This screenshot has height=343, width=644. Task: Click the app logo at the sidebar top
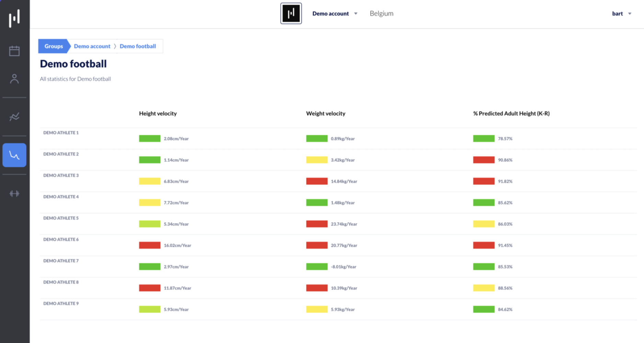click(14, 18)
